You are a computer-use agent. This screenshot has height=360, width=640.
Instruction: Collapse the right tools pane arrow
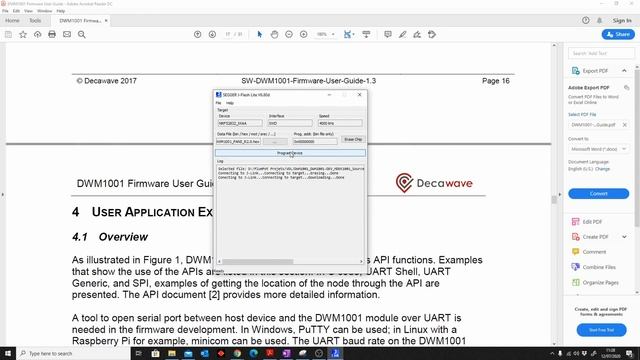559,194
